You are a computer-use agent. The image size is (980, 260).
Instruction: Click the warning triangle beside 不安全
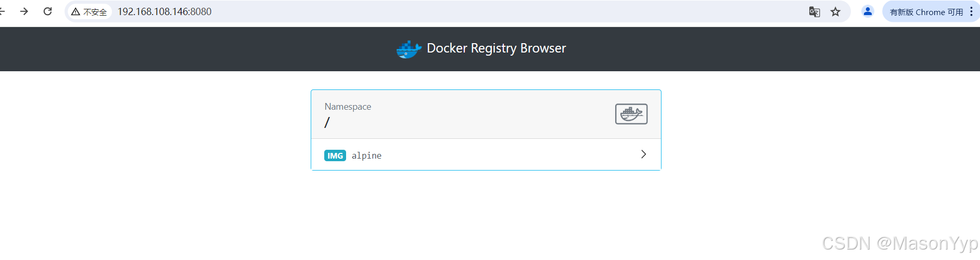tap(75, 11)
